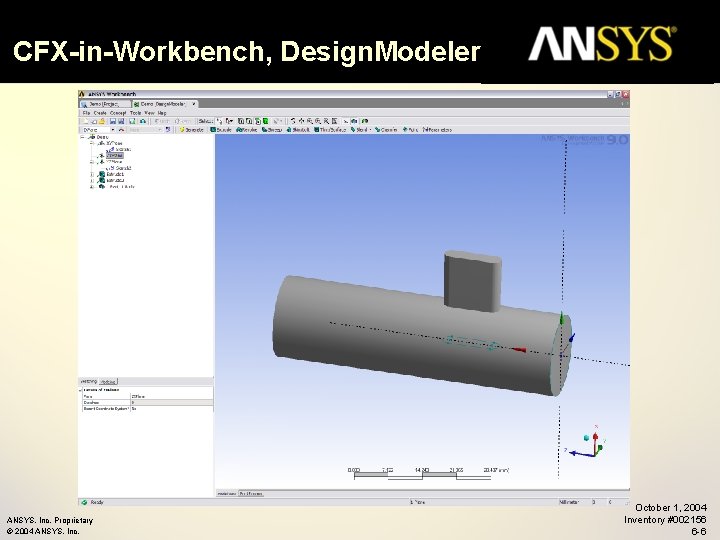
Task: Collapse the YZPlane tree node
Action: point(92,162)
